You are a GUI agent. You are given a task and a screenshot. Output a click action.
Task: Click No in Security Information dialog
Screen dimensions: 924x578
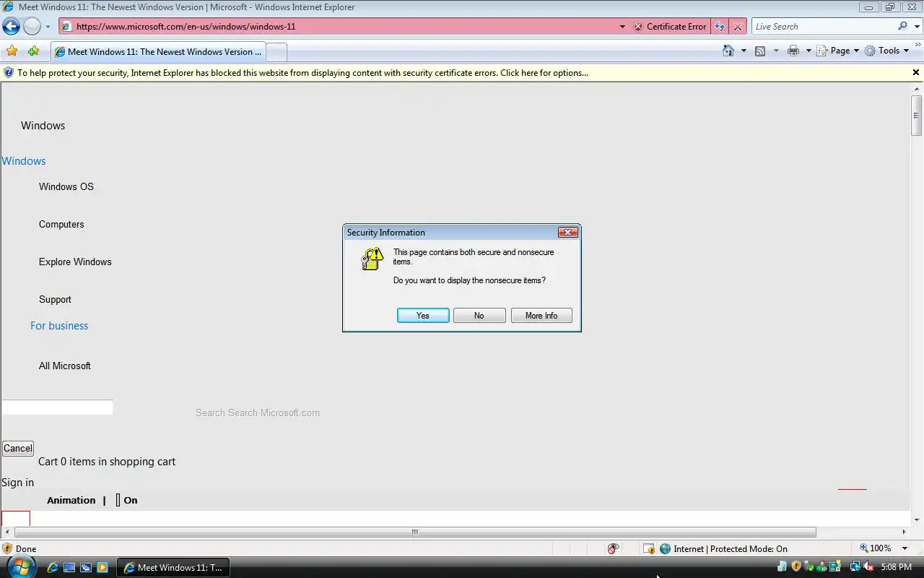[x=479, y=316]
